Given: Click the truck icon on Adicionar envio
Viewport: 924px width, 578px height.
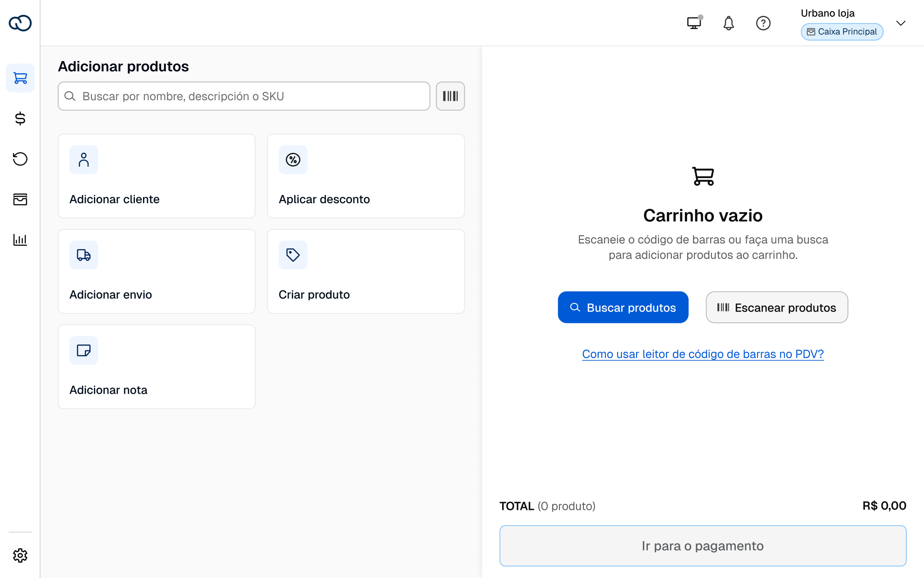Looking at the screenshot, I should click(x=84, y=255).
